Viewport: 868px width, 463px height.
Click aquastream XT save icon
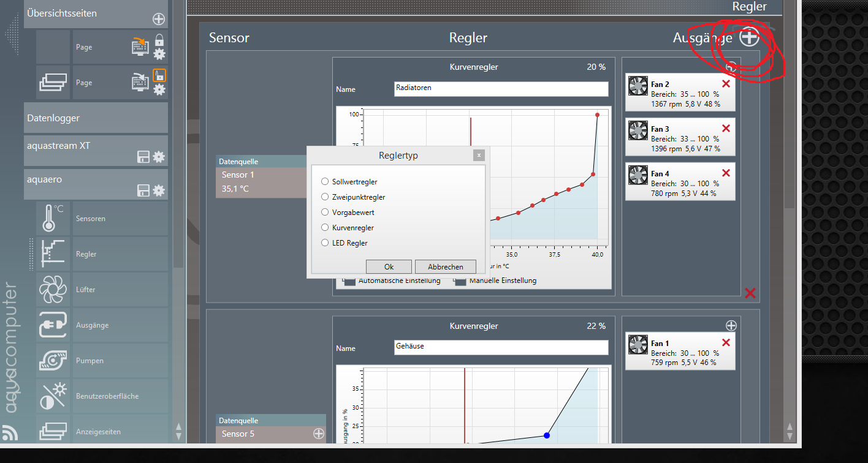tap(143, 157)
